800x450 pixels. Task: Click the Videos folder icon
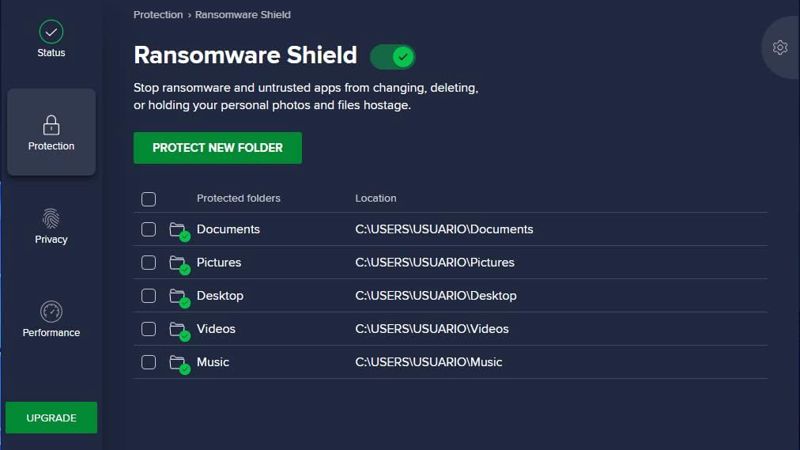179,331
